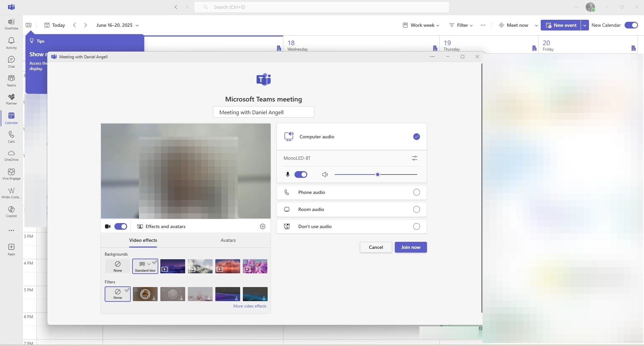This screenshot has width=644, height=346.
Task: Open calendar toolbar more options ellipsis
Action: [x=483, y=25]
